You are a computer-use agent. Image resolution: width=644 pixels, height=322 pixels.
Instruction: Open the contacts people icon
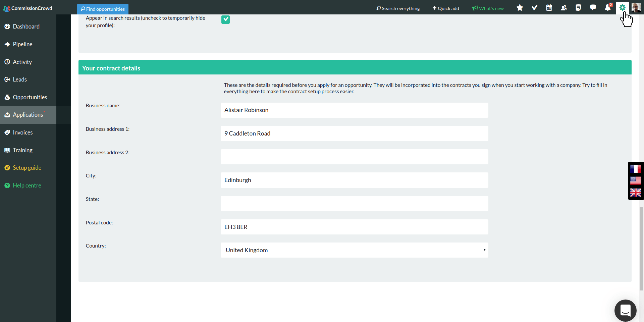pos(564,8)
